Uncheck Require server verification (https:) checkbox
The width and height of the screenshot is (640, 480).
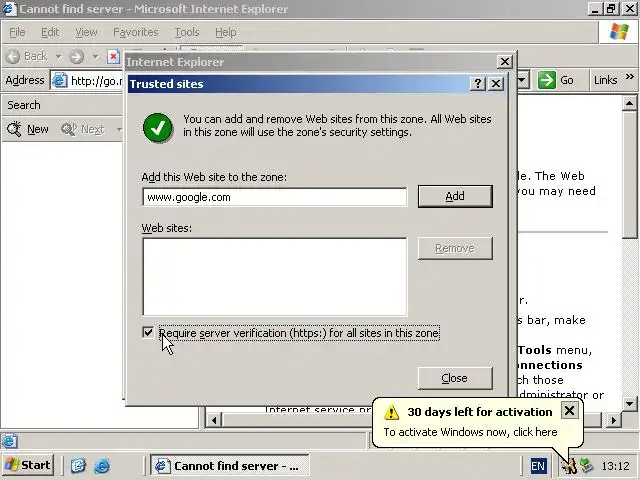click(148, 332)
